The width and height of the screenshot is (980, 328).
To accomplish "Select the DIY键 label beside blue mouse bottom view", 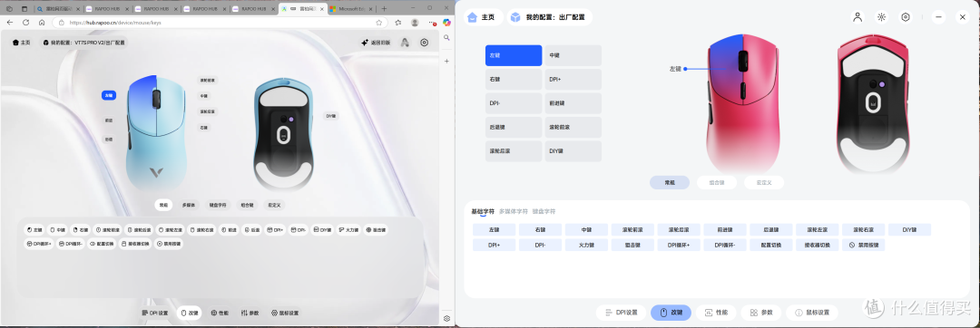I will coord(330,116).
